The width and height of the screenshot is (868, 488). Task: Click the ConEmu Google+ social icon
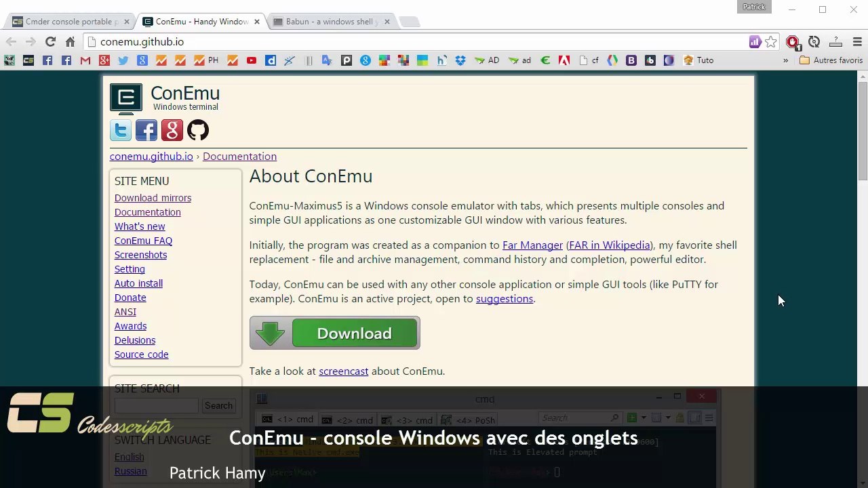(172, 130)
